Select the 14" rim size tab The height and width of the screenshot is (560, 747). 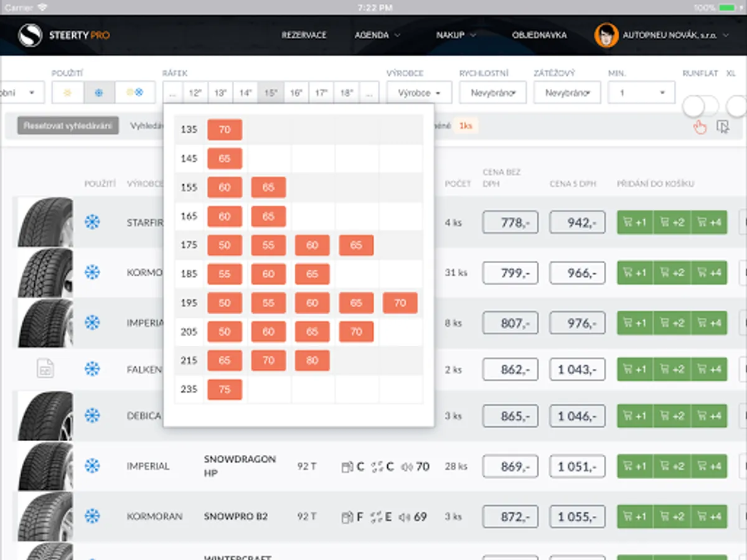click(x=245, y=93)
